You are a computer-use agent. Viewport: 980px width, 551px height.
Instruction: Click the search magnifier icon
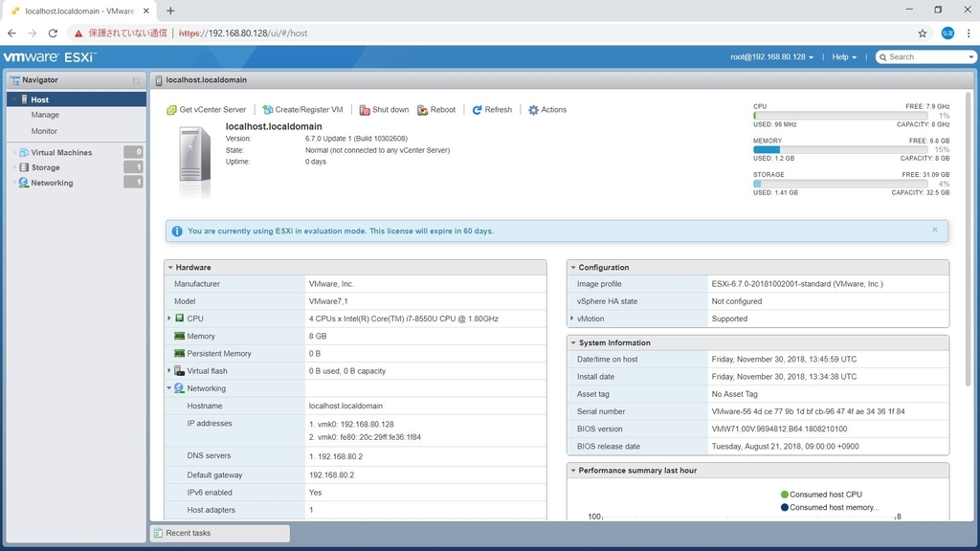pos(883,57)
